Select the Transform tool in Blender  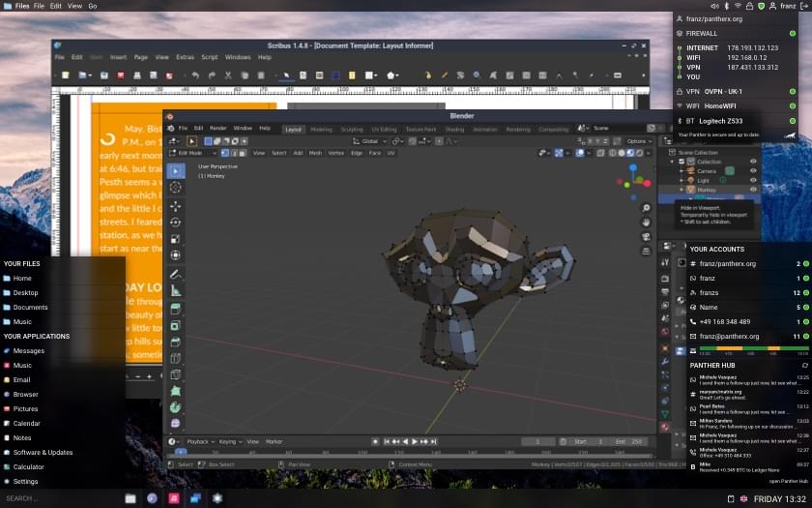pos(176,255)
